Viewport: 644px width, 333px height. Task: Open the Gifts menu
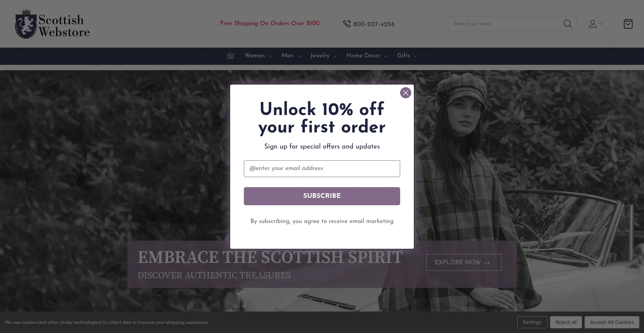(407, 56)
